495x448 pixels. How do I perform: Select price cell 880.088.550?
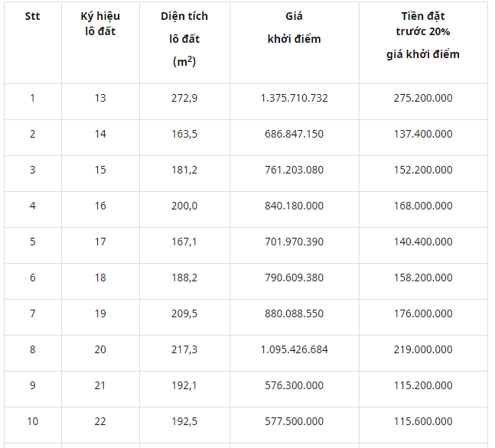point(295,314)
